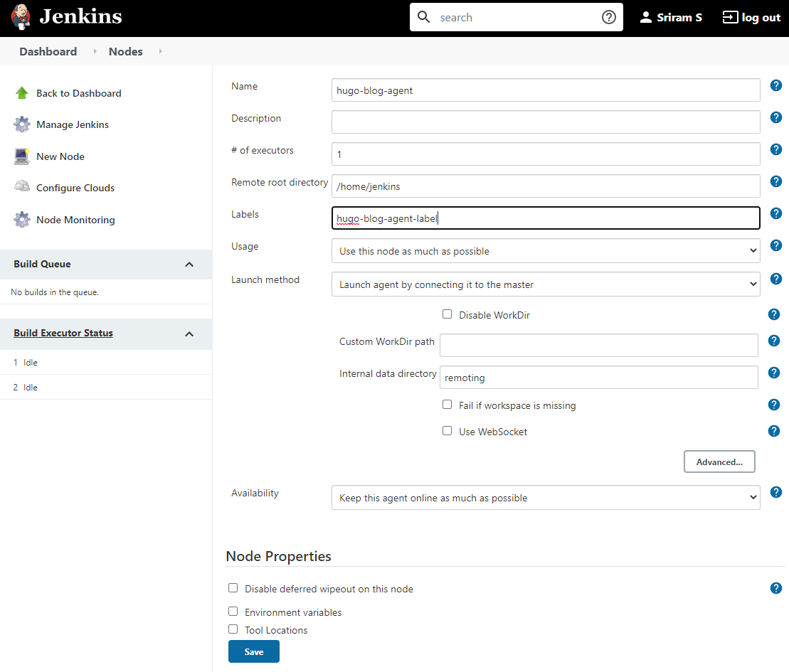789x672 pixels.
Task: Click the Save button
Action: [253, 651]
